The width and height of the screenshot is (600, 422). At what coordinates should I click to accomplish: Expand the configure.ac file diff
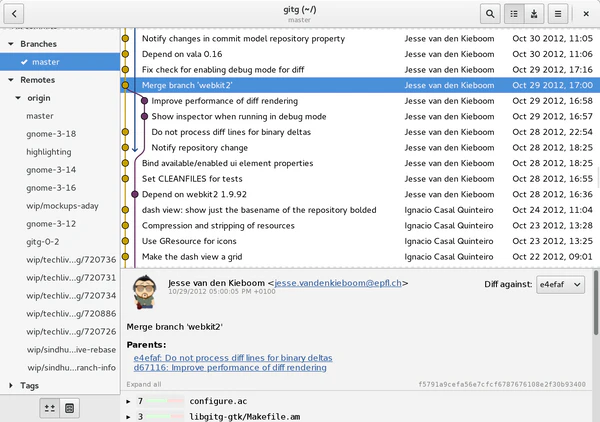[128, 400]
